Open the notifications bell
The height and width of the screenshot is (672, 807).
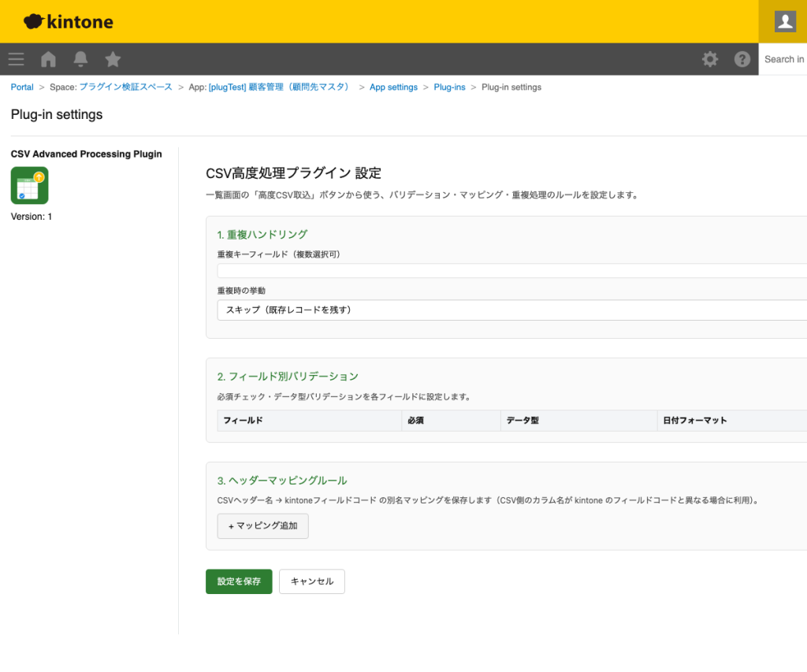coord(80,59)
